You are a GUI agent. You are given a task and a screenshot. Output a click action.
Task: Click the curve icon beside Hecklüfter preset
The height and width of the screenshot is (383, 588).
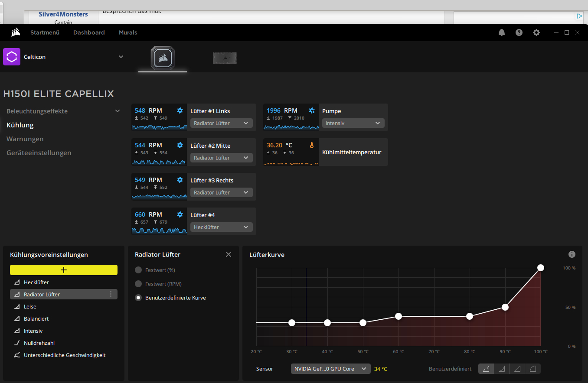point(17,282)
